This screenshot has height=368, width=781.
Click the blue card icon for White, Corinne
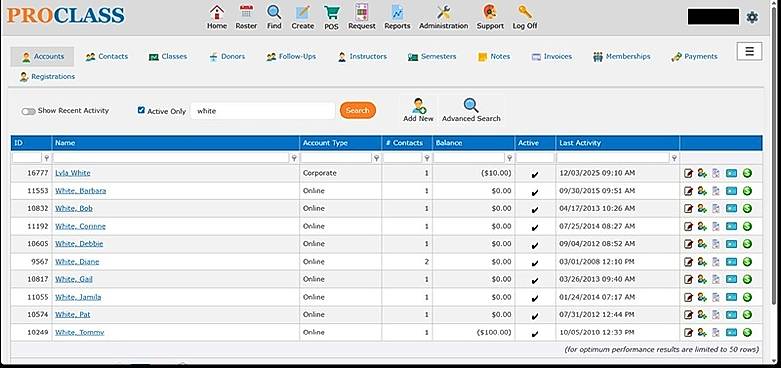coord(731,226)
